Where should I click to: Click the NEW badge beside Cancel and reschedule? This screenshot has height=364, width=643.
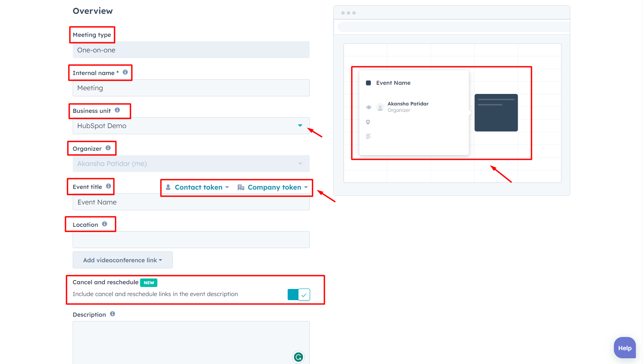click(x=149, y=283)
